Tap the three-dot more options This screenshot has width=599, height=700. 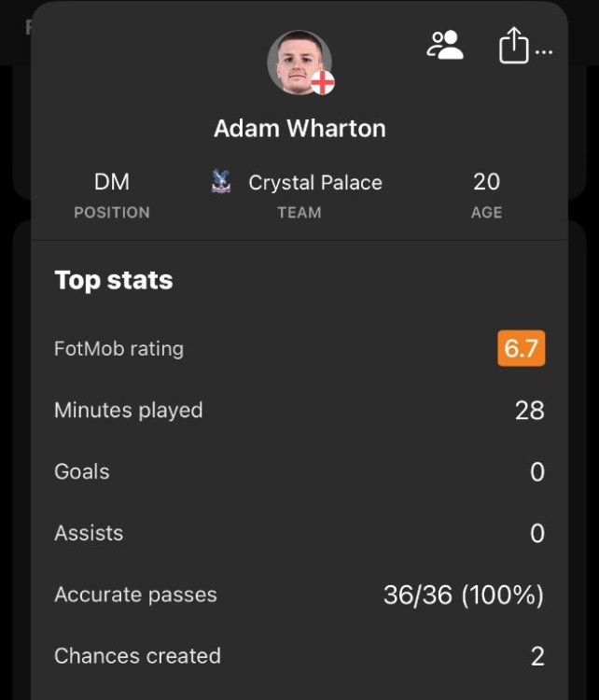tap(545, 51)
